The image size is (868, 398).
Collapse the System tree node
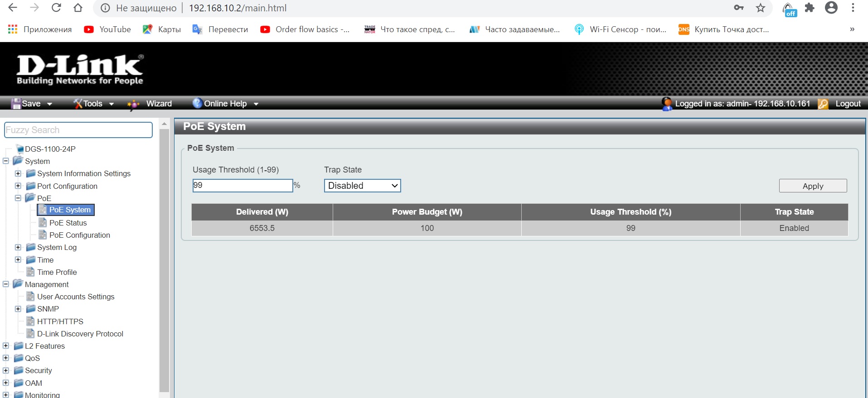pos(6,161)
